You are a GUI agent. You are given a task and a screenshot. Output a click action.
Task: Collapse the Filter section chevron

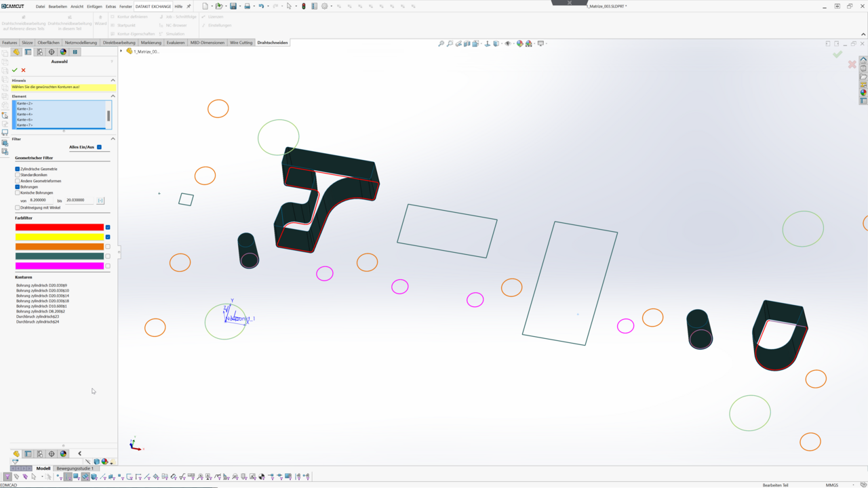pyautogui.click(x=113, y=139)
